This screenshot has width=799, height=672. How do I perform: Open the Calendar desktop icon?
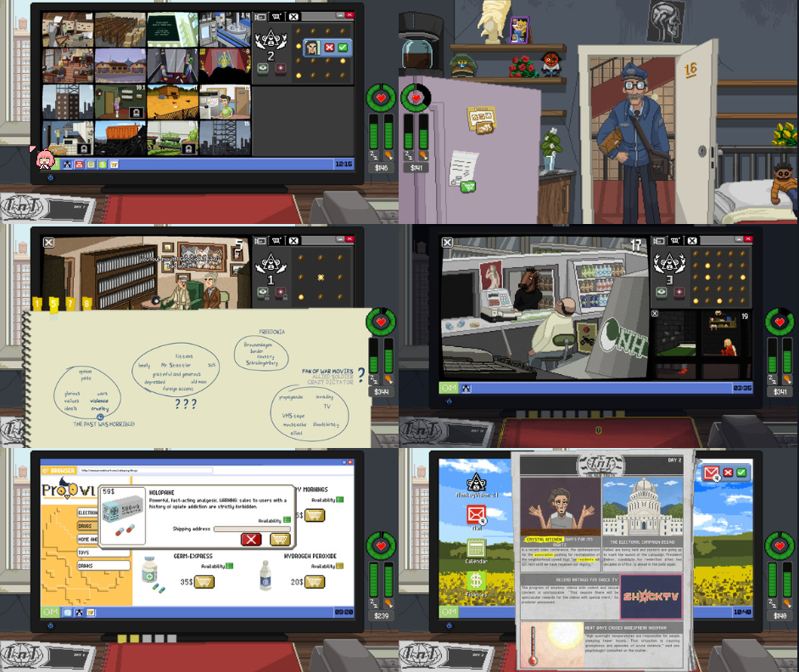point(476,551)
